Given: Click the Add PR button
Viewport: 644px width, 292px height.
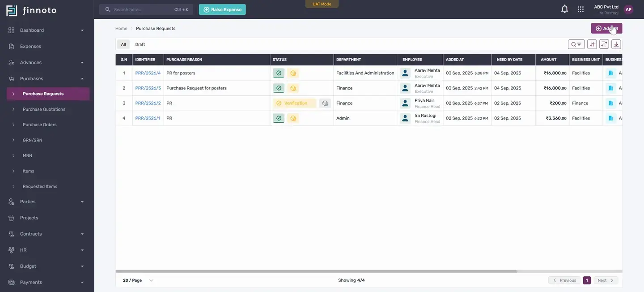Looking at the screenshot, I should [x=606, y=28].
